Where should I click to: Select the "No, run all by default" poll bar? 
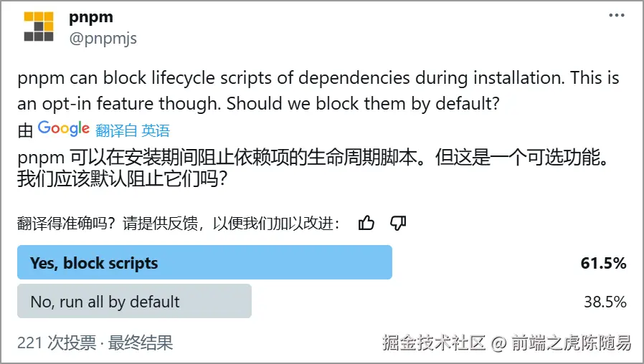[134, 301]
